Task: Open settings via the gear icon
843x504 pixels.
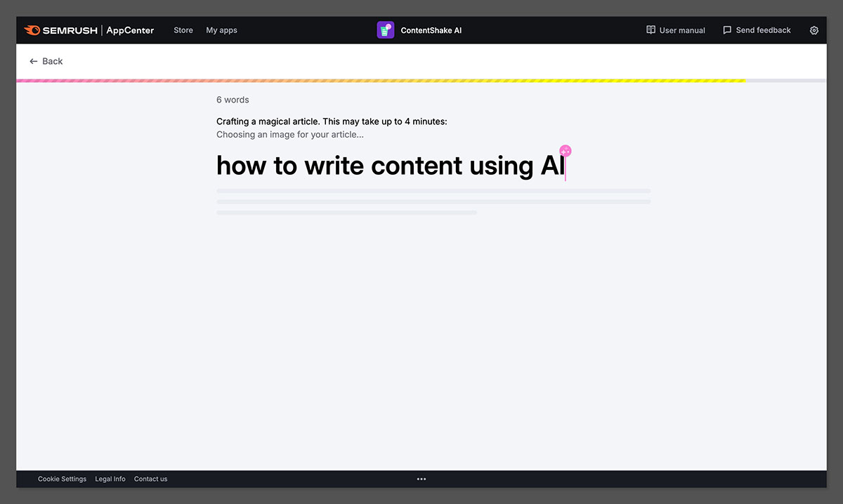Action: [813, 30]
